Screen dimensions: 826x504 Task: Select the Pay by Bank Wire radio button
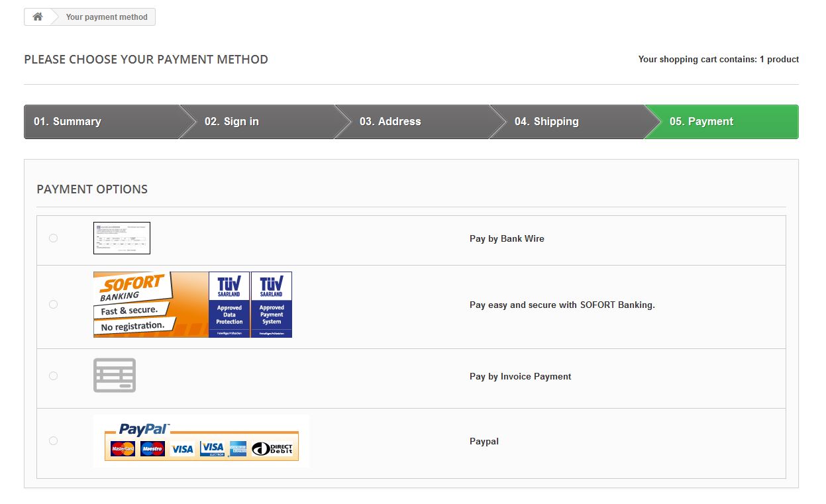coord(54,238)
